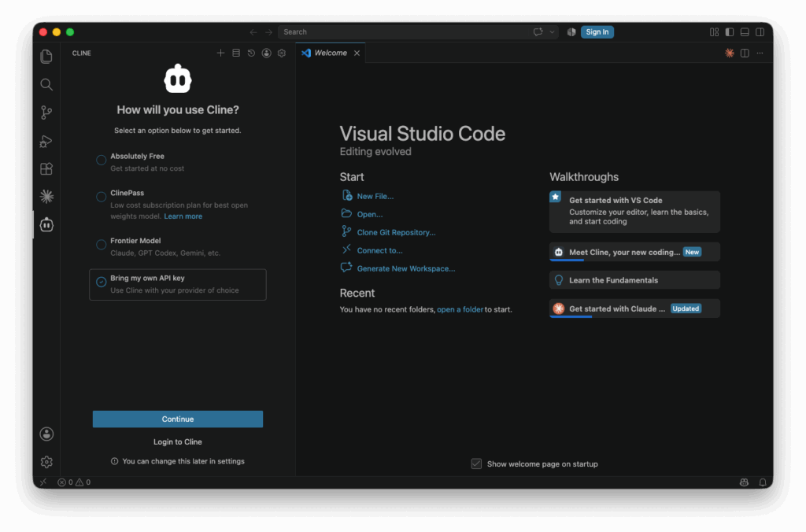Select the ClinePass option
The width and height of the screenshot is (806, 532).
[178, 205]
